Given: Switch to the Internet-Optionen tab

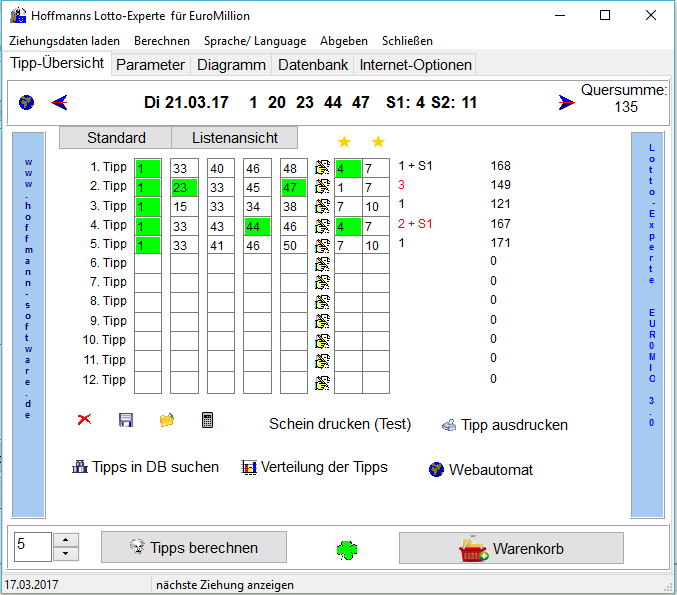Looking at the screenshot, I should (415, 65).
